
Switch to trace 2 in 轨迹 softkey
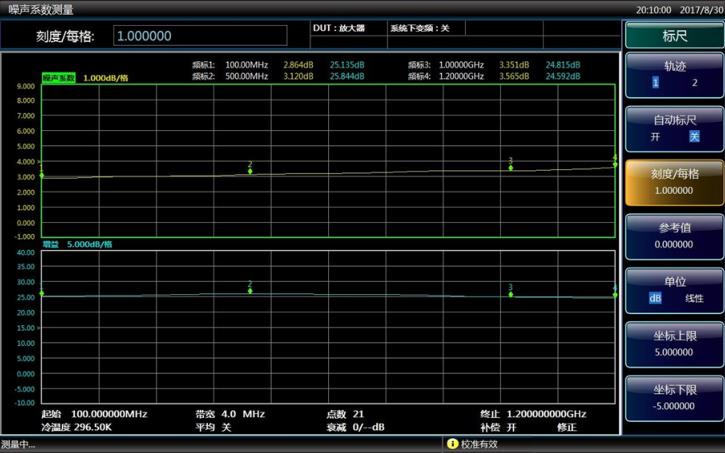(694, 82)
